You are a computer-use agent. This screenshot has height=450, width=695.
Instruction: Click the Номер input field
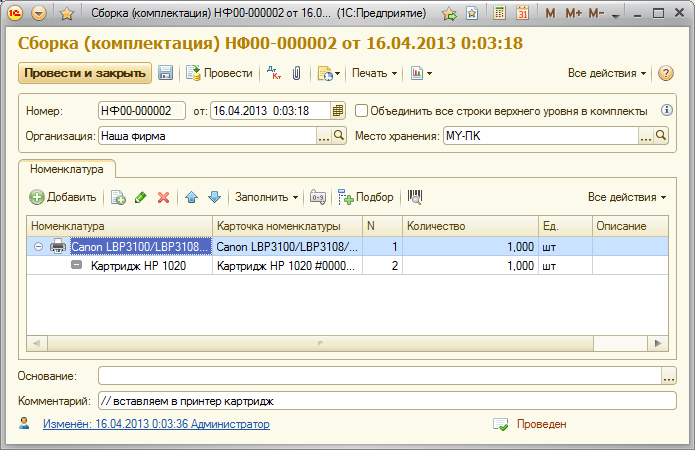coord(141,111)
